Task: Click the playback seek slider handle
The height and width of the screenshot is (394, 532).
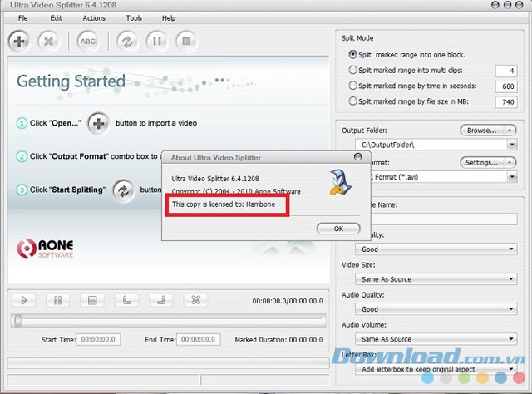Action: click(x=18, y=321)
